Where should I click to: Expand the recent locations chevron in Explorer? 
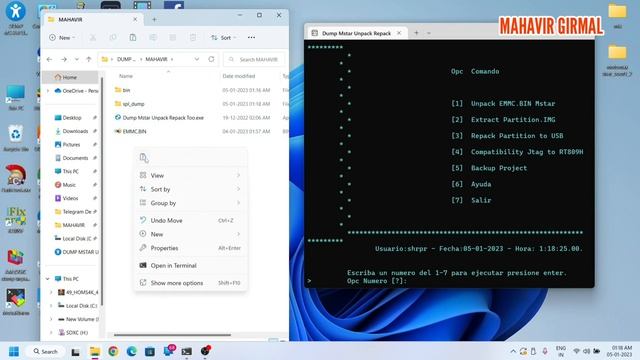pyautogui.click(x=76, y=60)
